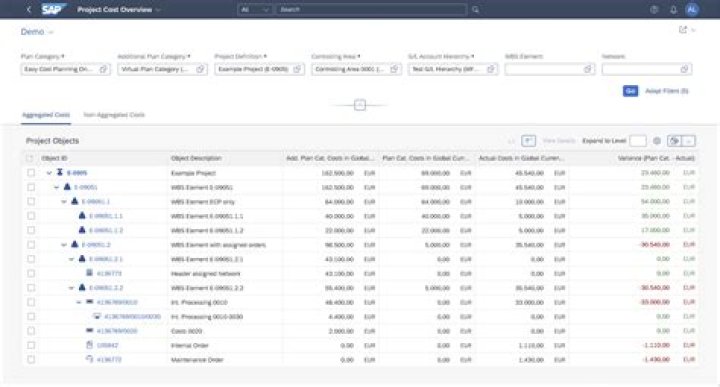Open value help for Network field
The width and height of the screenshot is (720, 387).
pos(684,69)
